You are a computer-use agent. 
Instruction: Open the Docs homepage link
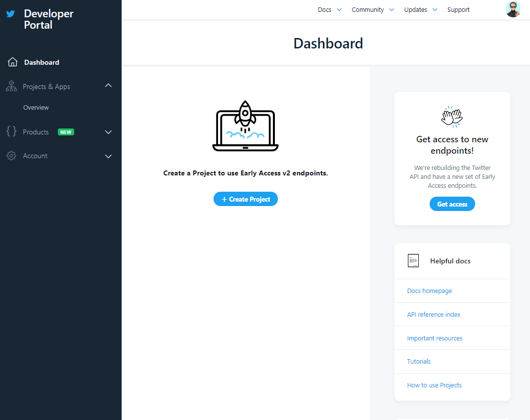(429, 291)
